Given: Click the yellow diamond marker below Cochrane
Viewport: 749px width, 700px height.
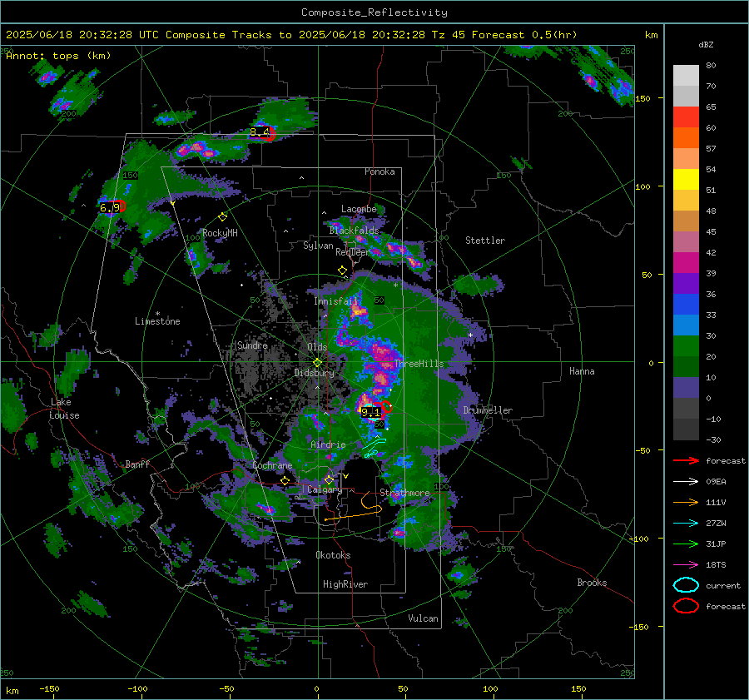Looking at the screenshot, I should pos(285,481).
